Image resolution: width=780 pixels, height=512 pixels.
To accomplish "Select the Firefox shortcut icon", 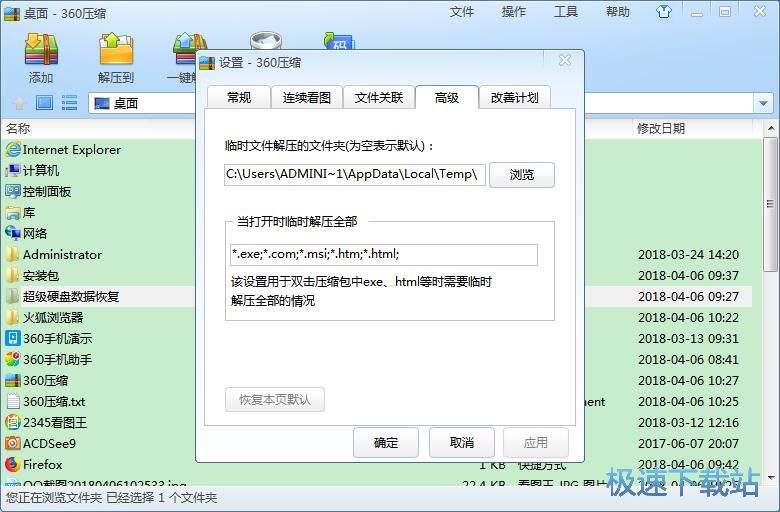I will click(13, 465).
